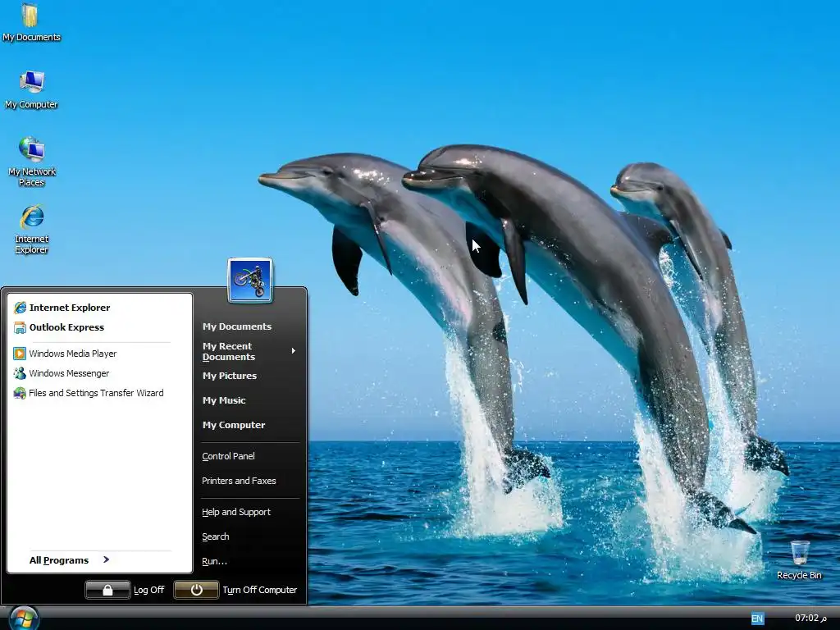840x630 pixels.
Task: Open the My Documents desktop icon
Action: [30, 22]
